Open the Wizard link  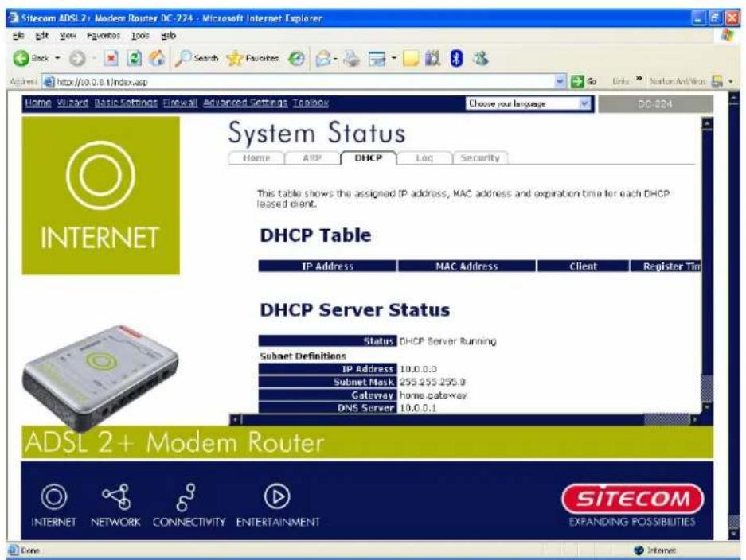point(72,103)
